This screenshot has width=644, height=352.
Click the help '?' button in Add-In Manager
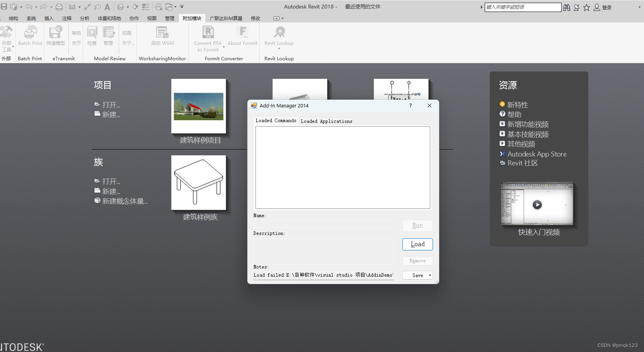coord(411,105)
